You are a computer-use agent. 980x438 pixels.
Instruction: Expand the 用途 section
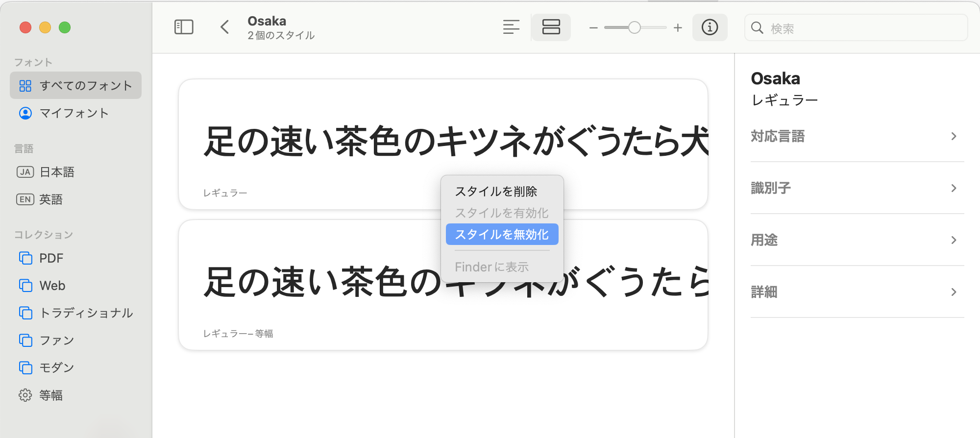tap(857, 240)
